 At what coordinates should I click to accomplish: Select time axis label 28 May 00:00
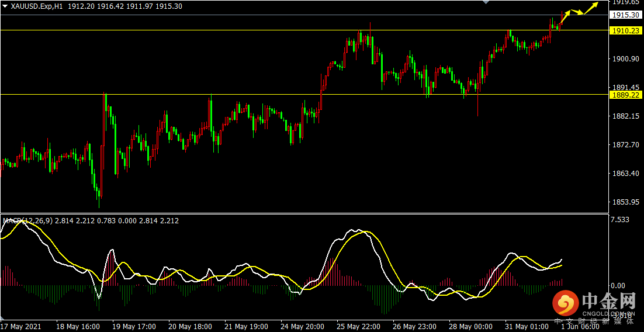471,327
